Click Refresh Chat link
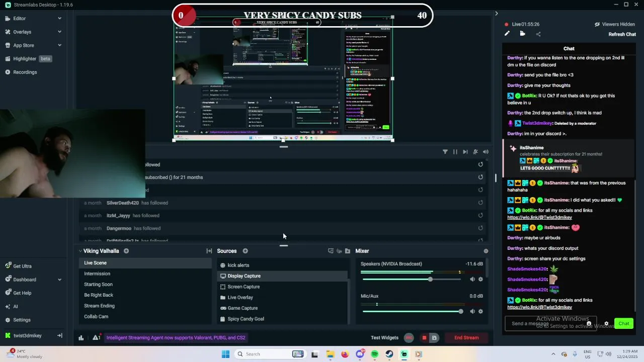The image size is (644, 362). coord(622,34)
